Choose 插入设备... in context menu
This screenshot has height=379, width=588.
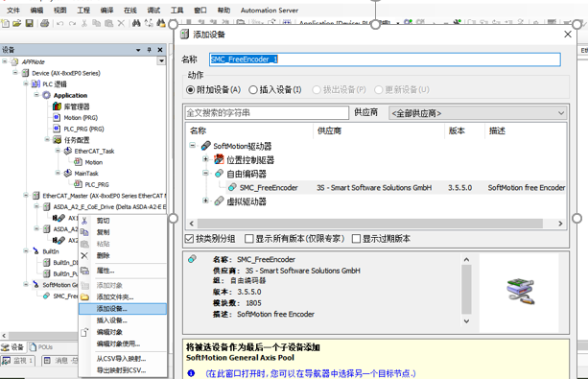click(123, 320)
